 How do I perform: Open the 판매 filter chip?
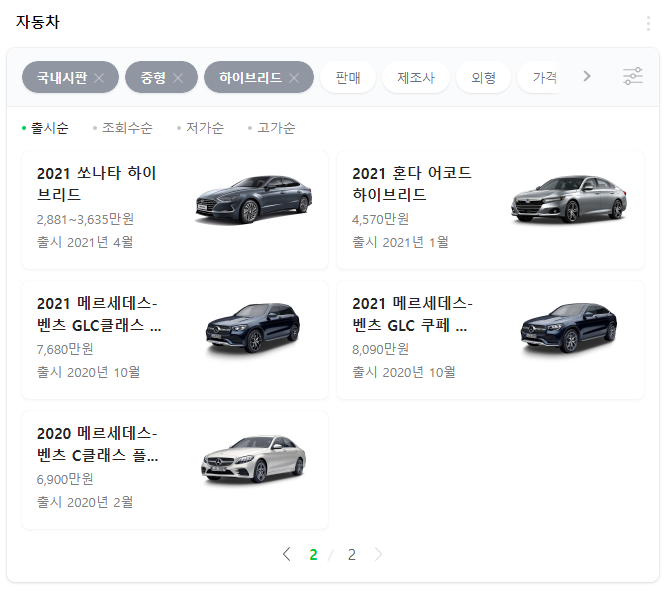click(348, 77)
